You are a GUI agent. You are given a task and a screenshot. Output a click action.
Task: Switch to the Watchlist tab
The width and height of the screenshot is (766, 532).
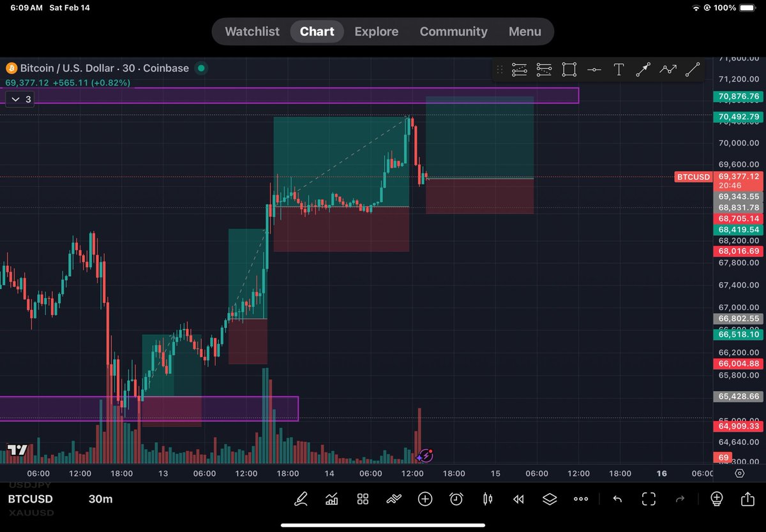pos(252,31)
